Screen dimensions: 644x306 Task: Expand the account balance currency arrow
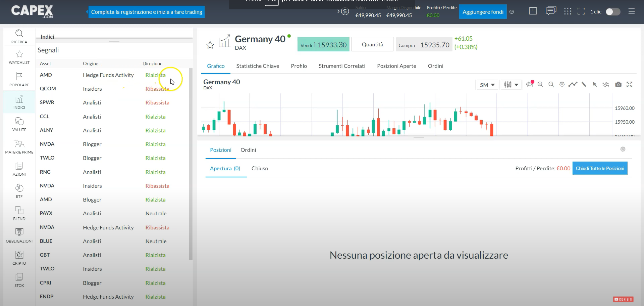343,11
